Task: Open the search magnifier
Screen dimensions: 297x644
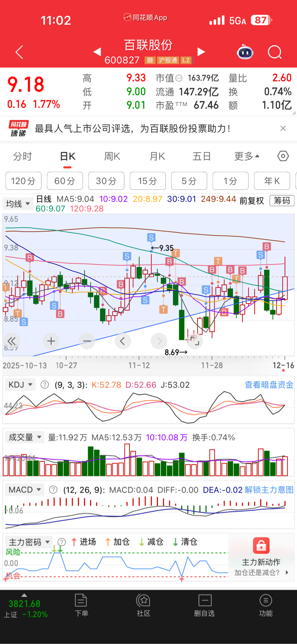Action: click(x=275, y=52)
